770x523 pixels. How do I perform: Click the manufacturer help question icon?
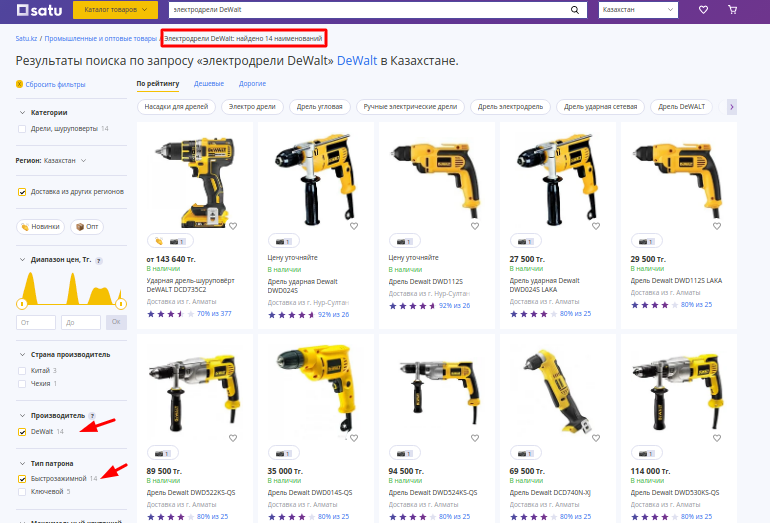pos(92,416)
